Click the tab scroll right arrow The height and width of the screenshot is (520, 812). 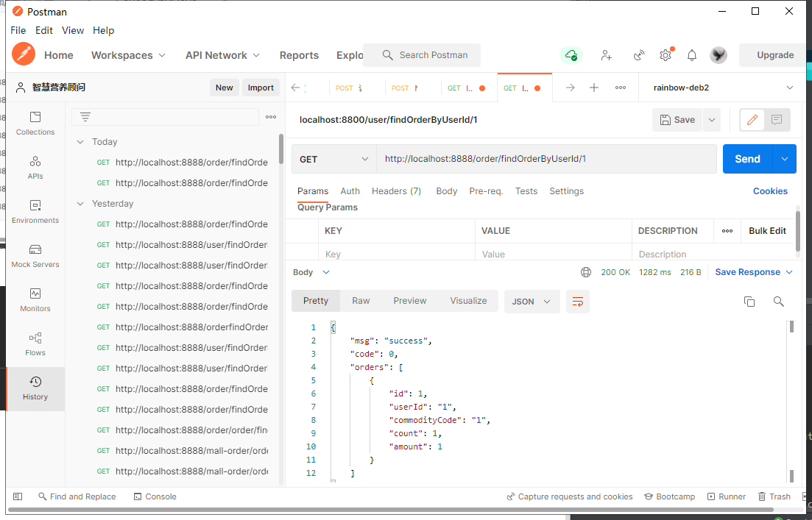570,88
